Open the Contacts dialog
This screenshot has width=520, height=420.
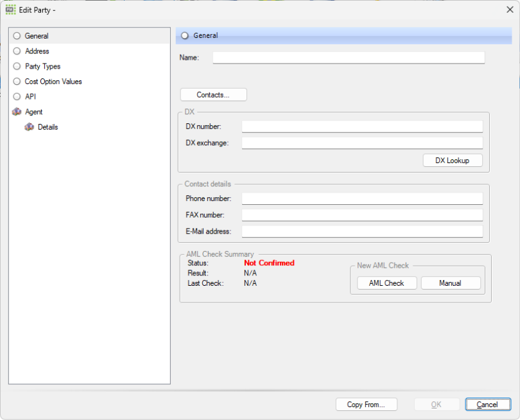tap(213, 94)
